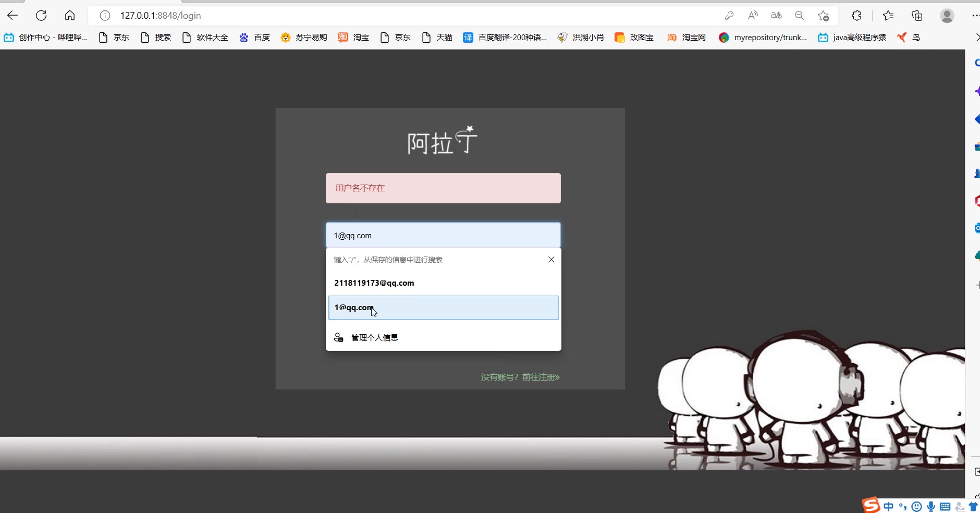This screenshot has width=980, height=513.
Task: Open the 搜索 bookmark
Action: (x=156, y=37)
